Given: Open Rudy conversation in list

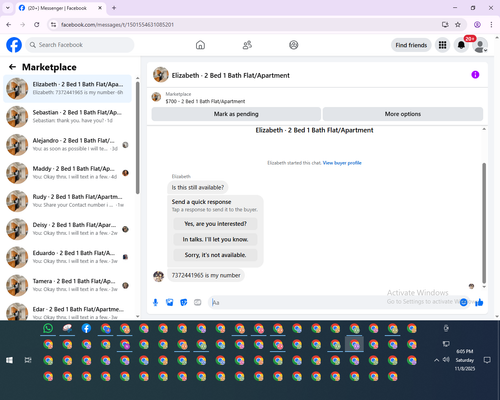Looking at the screenshot, I should click(67, 201).
